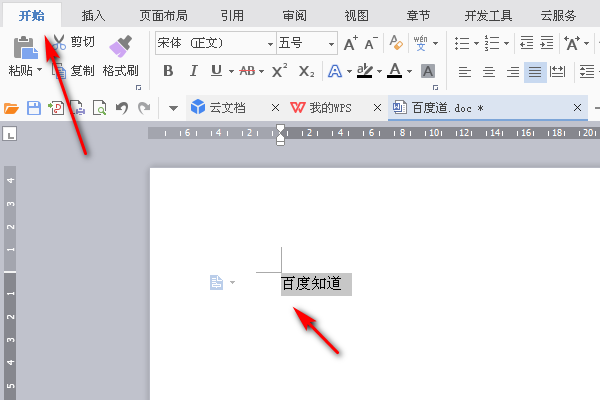
Task: Click the save floppy disk icon
Action: [34, 108]
